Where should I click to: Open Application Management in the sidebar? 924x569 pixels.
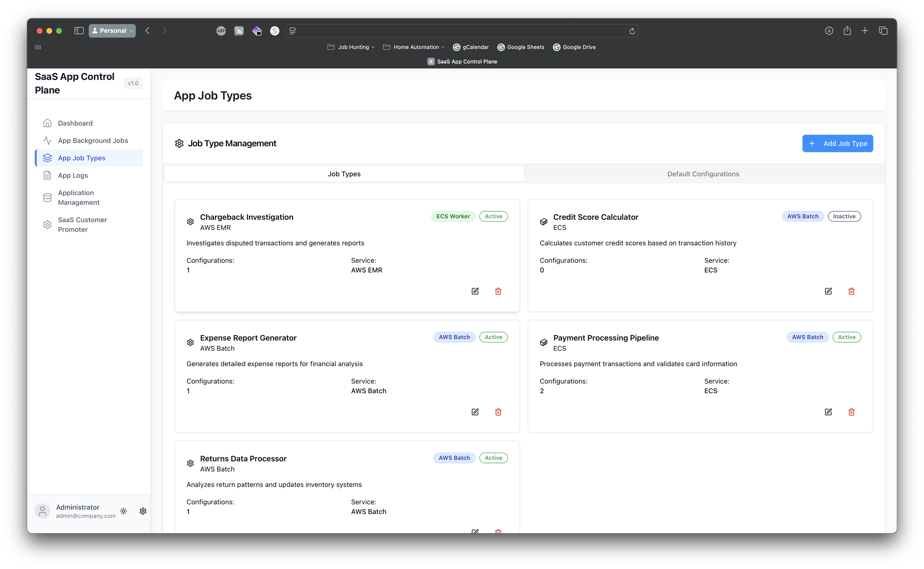pos(89,198)
